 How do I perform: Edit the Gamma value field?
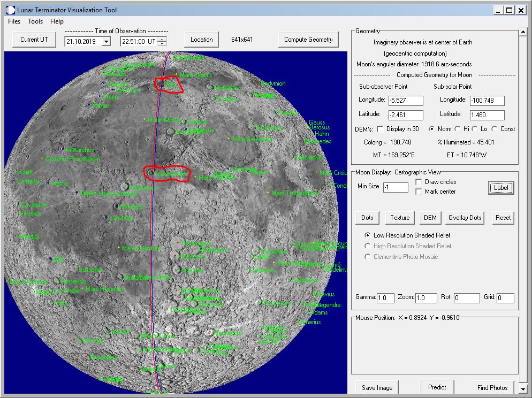[385, 298]
